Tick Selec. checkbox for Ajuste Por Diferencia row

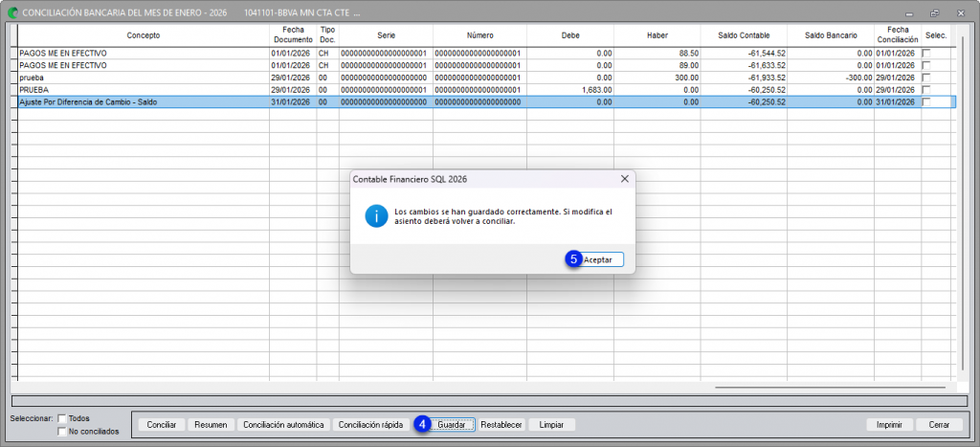tap(926, 101)
